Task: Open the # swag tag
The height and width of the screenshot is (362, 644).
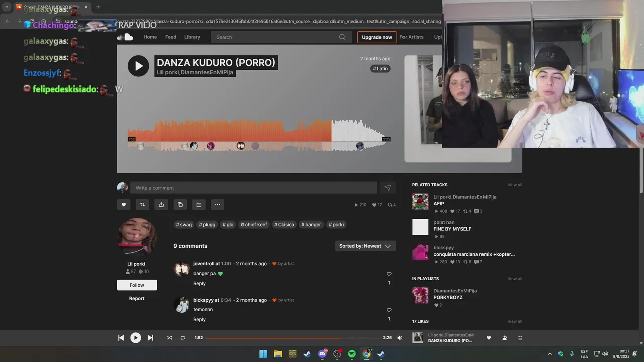Action: 184,225
